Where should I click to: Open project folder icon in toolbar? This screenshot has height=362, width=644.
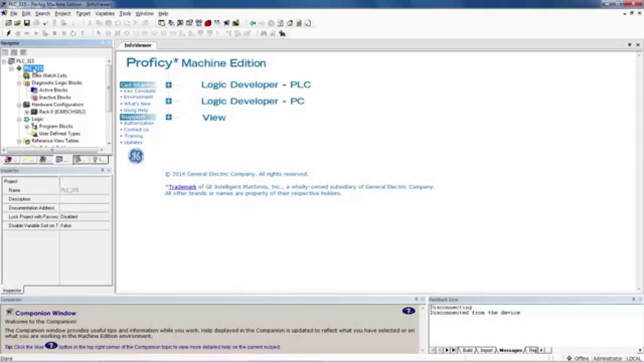click(x=18, y=23)
